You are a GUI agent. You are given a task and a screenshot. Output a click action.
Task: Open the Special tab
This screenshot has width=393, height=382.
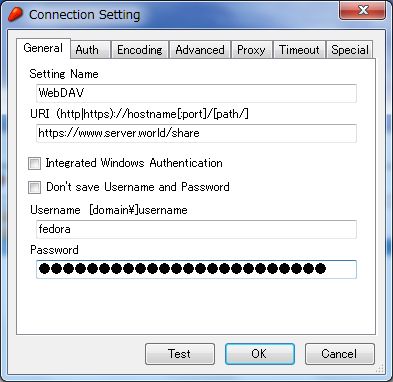[x=350, y=50]
